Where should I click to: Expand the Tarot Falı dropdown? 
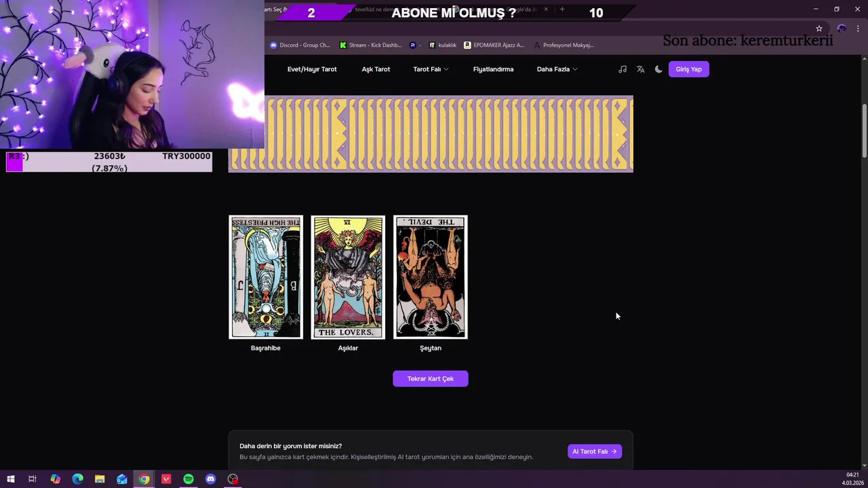(431, 69)
